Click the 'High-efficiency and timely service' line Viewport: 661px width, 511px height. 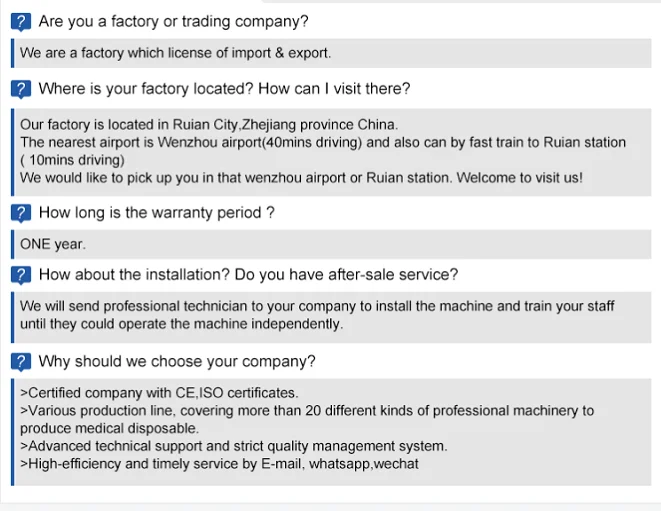pyautogui.click(x=219, y=464)
